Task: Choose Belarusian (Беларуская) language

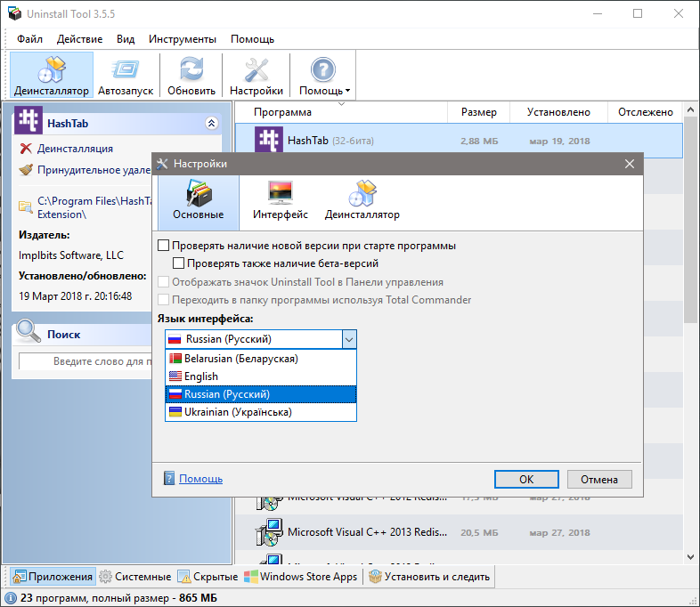Action: (261, 359)
